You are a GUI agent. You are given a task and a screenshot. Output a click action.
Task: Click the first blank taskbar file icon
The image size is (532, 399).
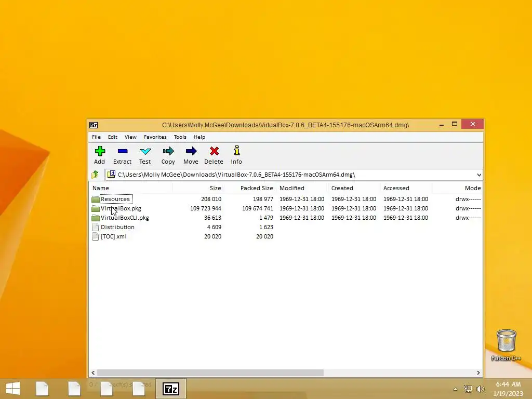pos(42,389)
